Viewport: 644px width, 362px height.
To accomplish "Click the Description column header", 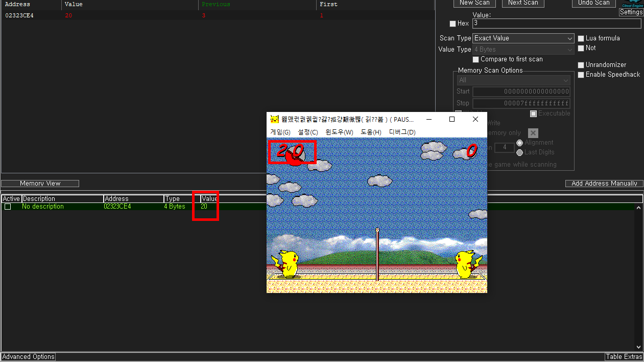I will (62, 199).
